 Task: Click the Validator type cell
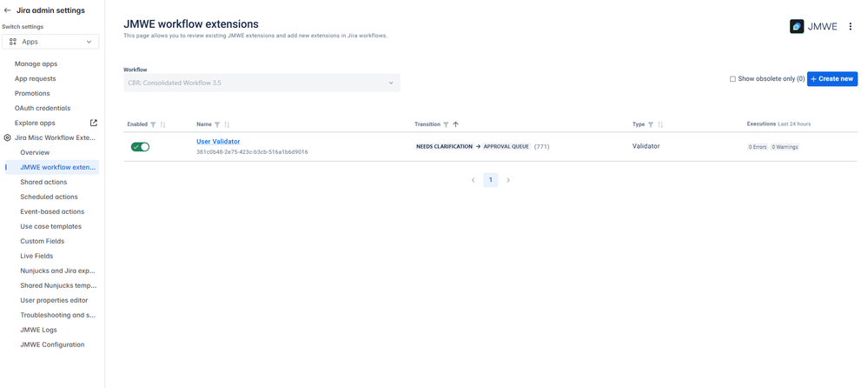pos(646,146)
